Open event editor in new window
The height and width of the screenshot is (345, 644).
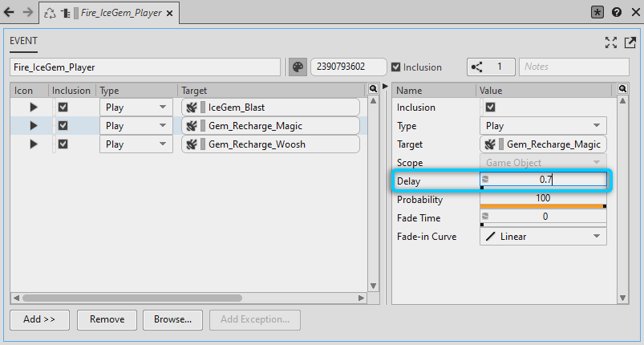point(630,42)
